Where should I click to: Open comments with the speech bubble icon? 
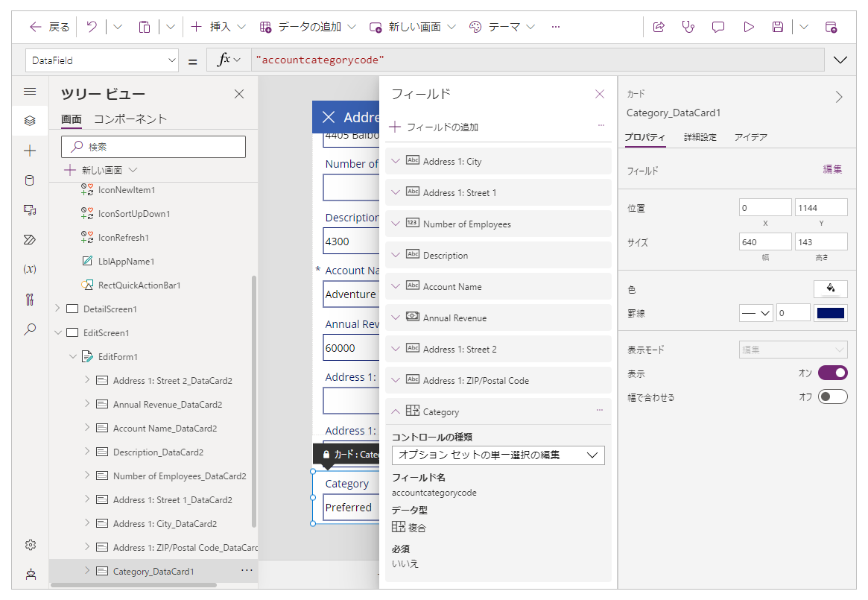pos(717,27)
